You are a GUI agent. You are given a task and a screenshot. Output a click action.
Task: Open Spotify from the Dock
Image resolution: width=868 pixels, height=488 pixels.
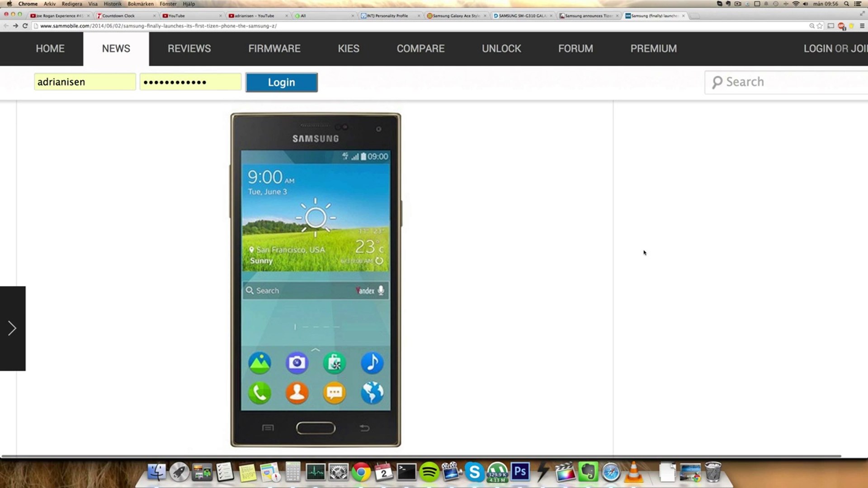[x=429, y=473]
